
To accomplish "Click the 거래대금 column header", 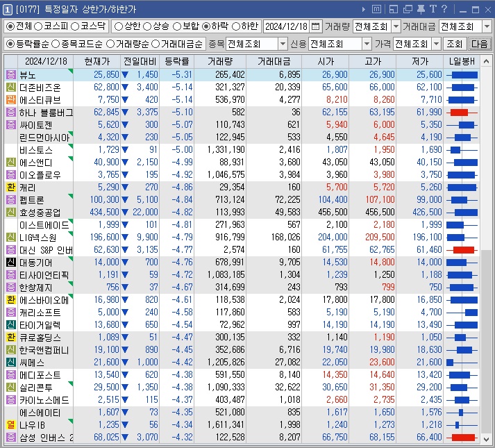I will (274, 61).
